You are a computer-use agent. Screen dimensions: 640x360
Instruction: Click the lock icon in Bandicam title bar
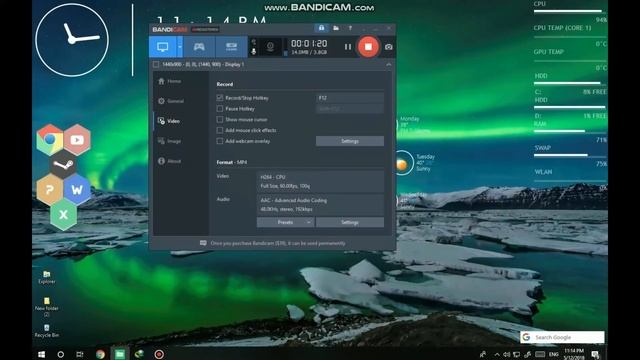pyautogui.click(x=322, y=28)
